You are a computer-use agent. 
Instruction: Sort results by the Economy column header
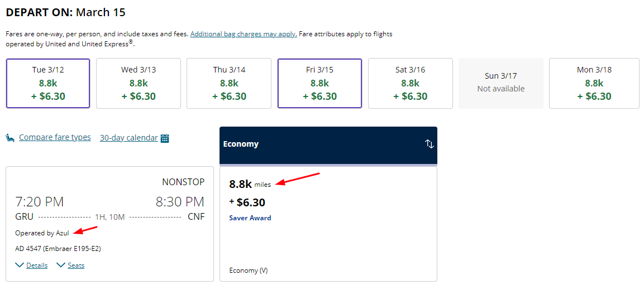coord(241,144)
